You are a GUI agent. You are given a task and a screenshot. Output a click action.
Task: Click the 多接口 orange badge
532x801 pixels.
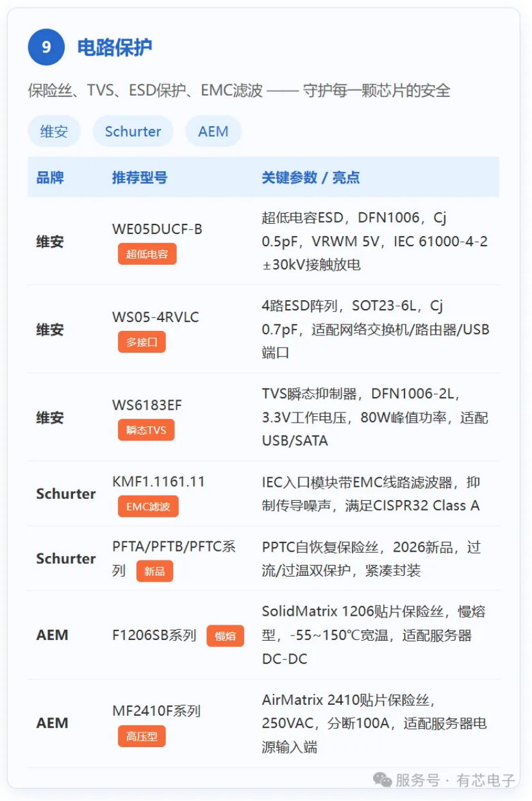click(x=142, y=342)
